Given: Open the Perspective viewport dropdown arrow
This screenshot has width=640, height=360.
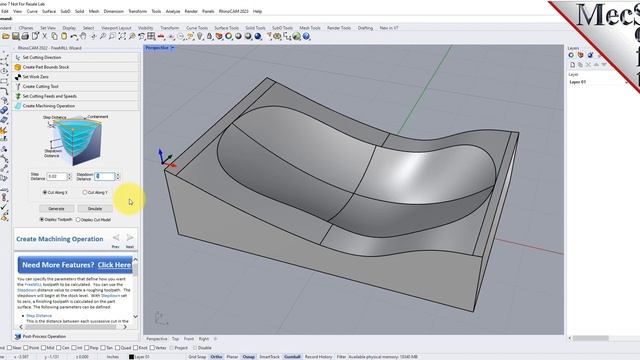Looking at the screenshot, I should (173, 48).
